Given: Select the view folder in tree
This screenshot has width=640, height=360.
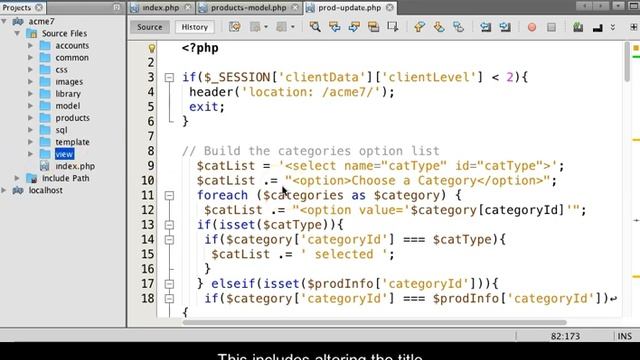Looking at the screenshot, I should click(x=64, y=154).
